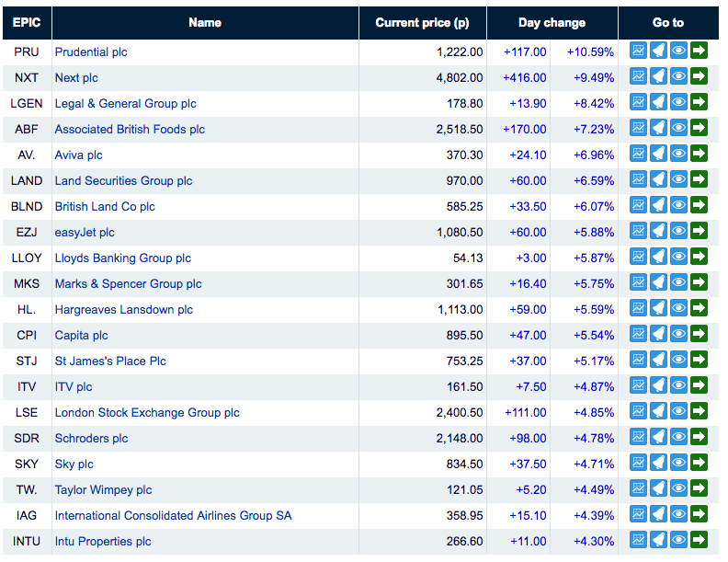Sort by the Day change header

pos(552,23)
